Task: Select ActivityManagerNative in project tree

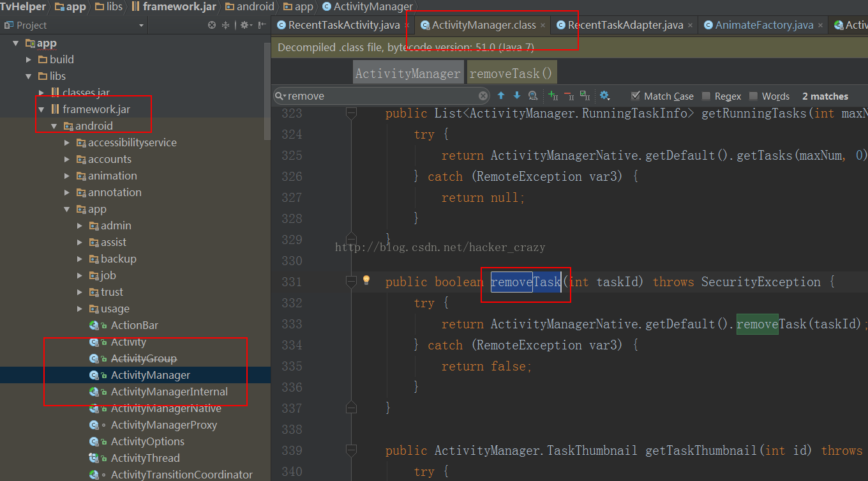Action: pos(166,408)
